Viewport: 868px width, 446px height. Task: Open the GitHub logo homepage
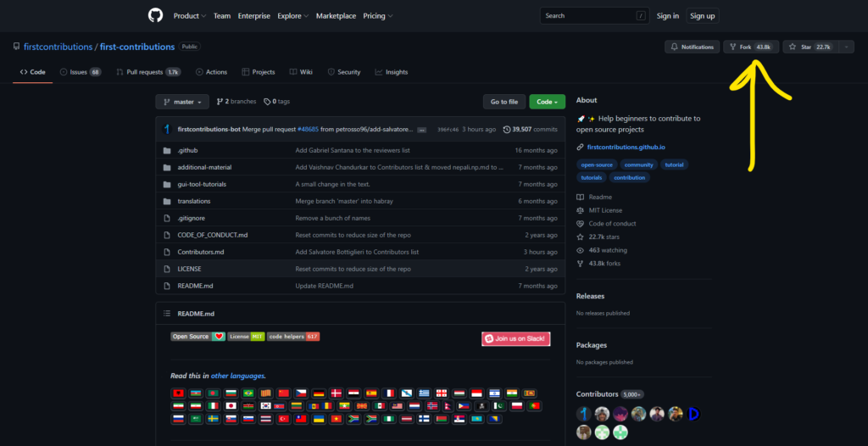(156, 15)
